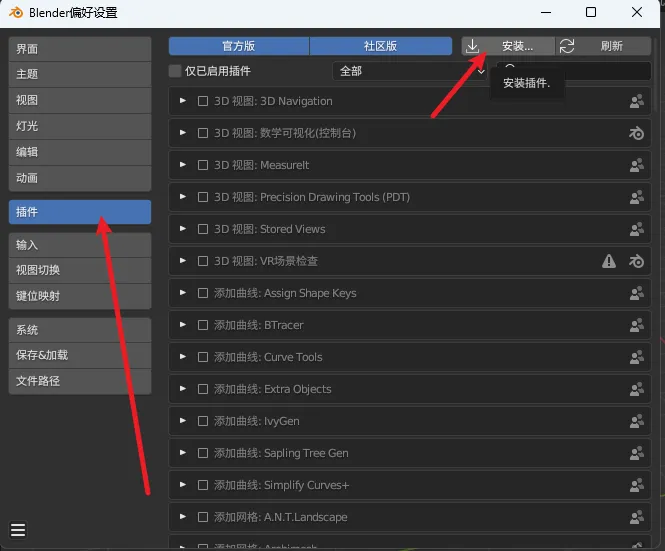This screenshot has width=665, height=551.
Task: Open the 主题 preferences section
Action: pyautogui.click(x=80, y=74)
